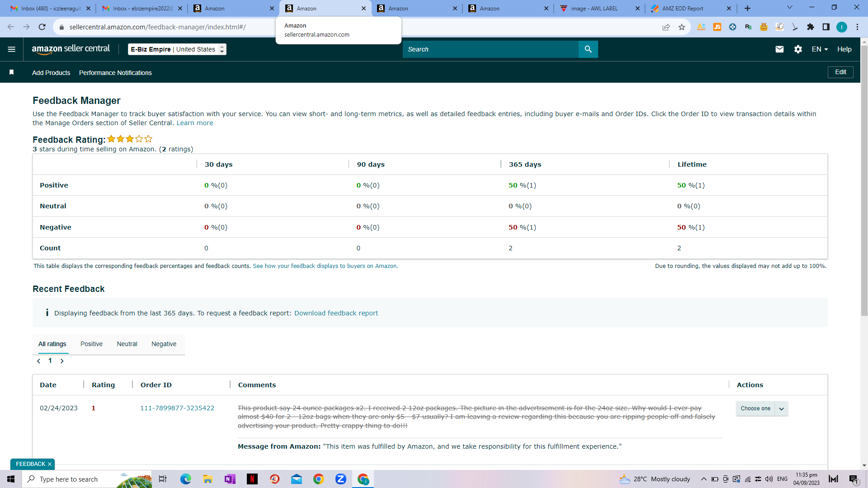
Task: Switch to the Positive feedback tab
Action: 91,344
